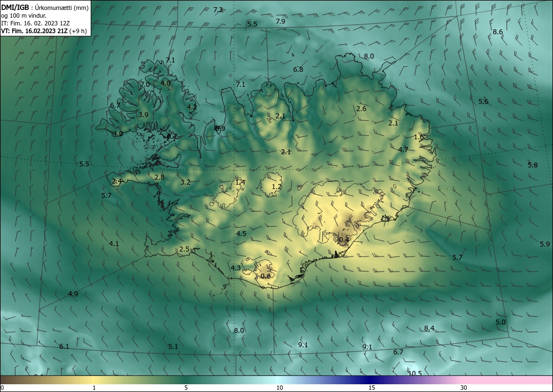Click the 1.2 value on the central glacier
Screen dimensions: 553x392
[x=277, y=186]
